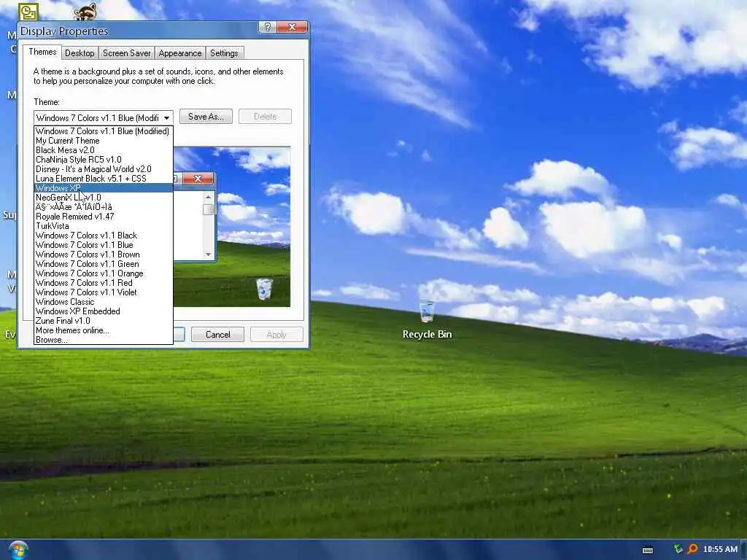Image resolution: width=747 pixels, height=560 pixels.
Task: Pick Luna Element Black v5.1 + CSS
Action: (x=104, y=179)
